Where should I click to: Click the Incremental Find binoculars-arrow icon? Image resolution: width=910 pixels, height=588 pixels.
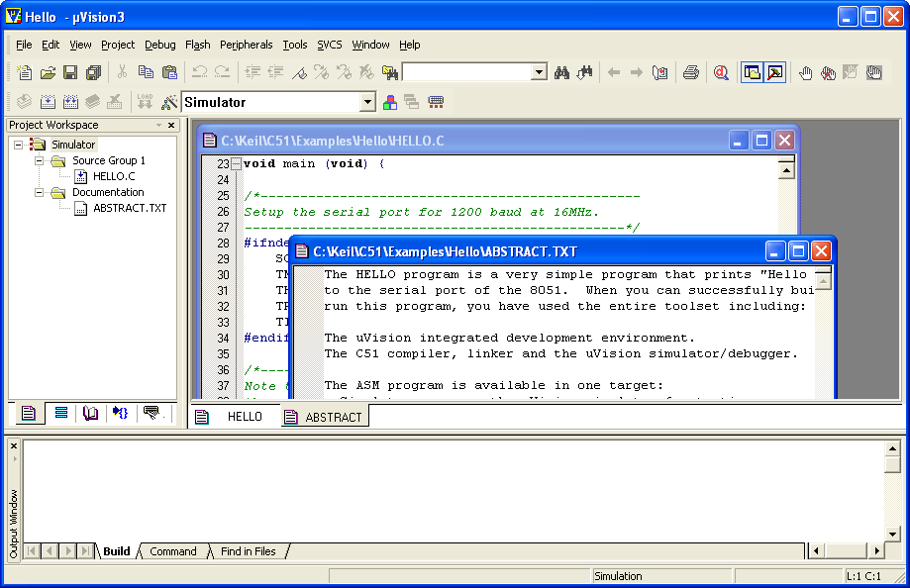[x=584, y=72]
